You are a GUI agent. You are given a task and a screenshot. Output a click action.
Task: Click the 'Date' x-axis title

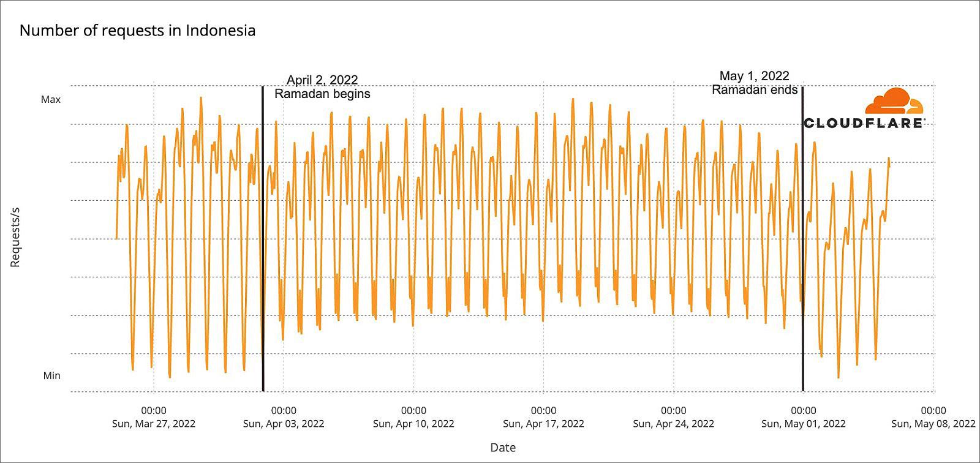(x=503, y=448)
